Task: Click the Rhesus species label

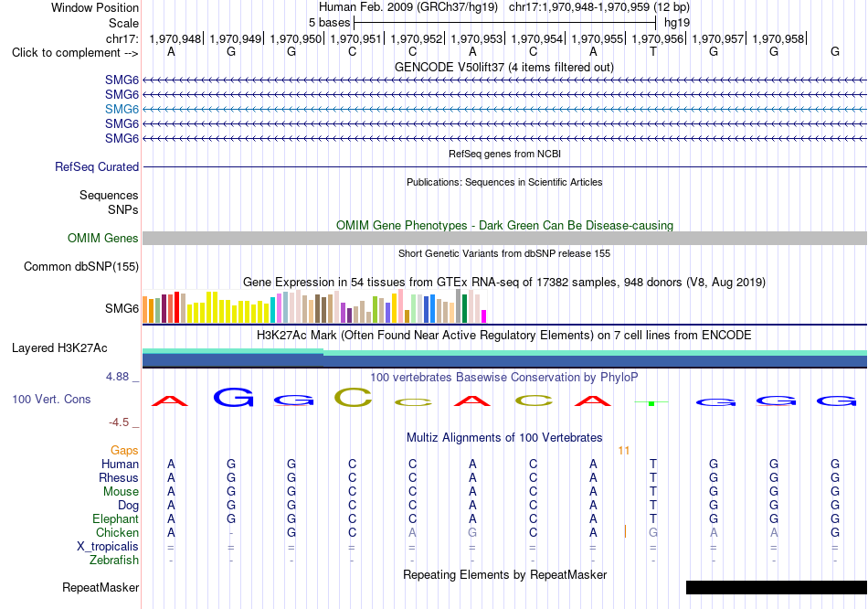Action: click(119, 477)
